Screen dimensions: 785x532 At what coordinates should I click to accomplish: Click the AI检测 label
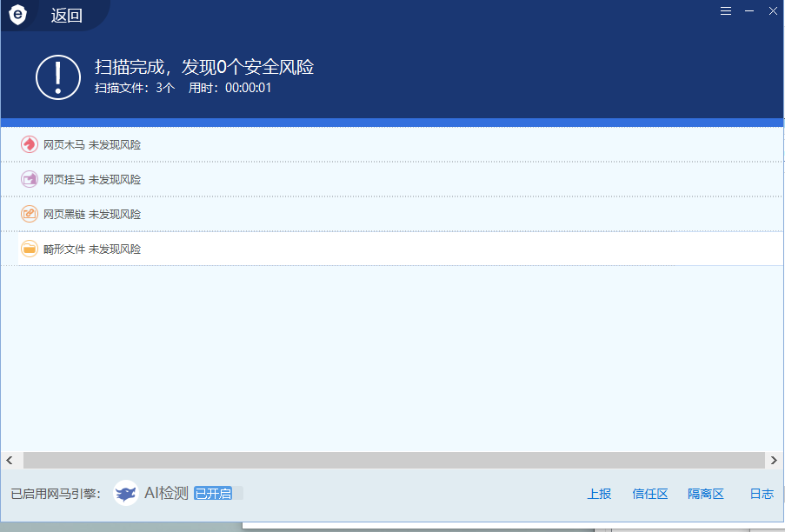click(x=166, y=494)
